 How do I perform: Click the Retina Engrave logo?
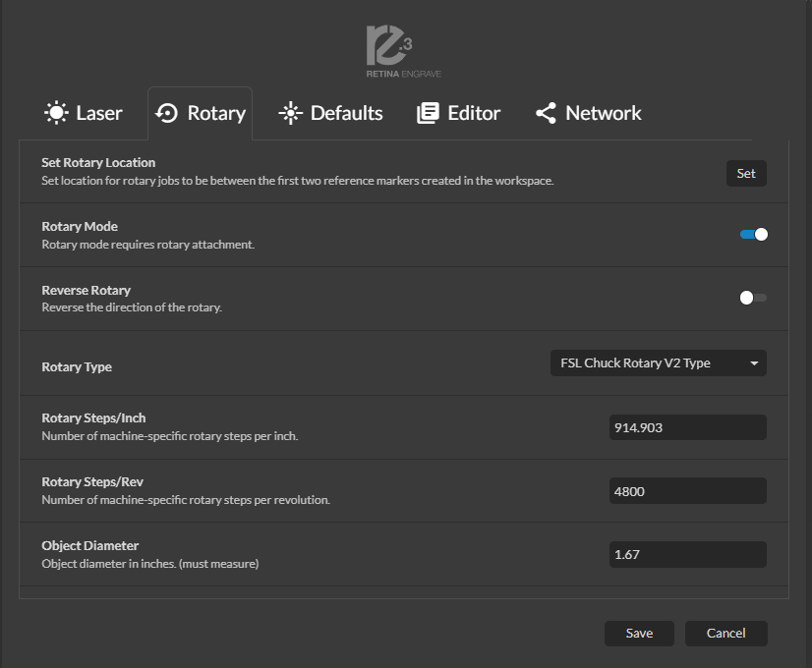[x=405, y=53]
